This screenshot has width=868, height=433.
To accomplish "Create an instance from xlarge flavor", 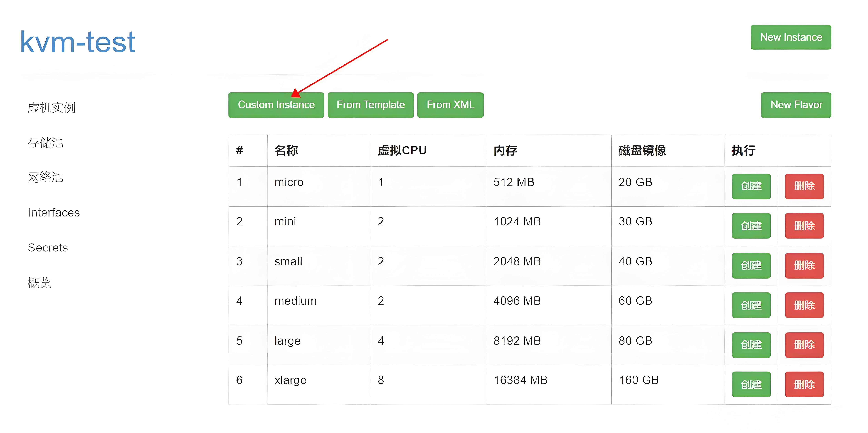I will point(751,384).
